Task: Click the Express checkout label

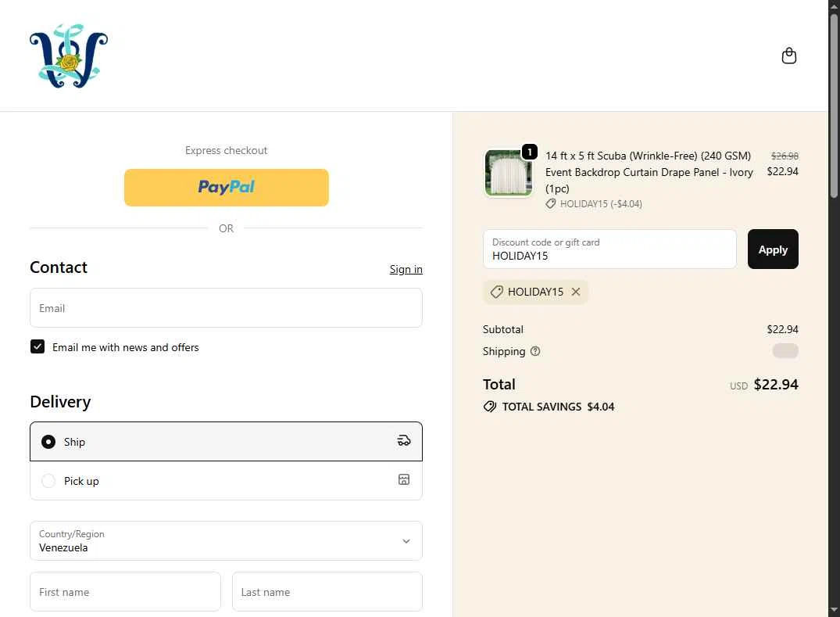Action: pyautogui.click(x=226, y=151)
